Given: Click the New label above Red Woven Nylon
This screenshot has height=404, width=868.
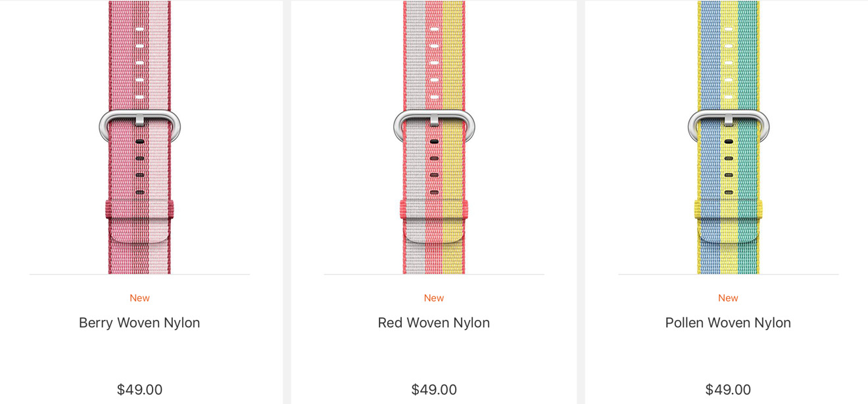Looking at the screenshot, I should [x=434, y=298].
